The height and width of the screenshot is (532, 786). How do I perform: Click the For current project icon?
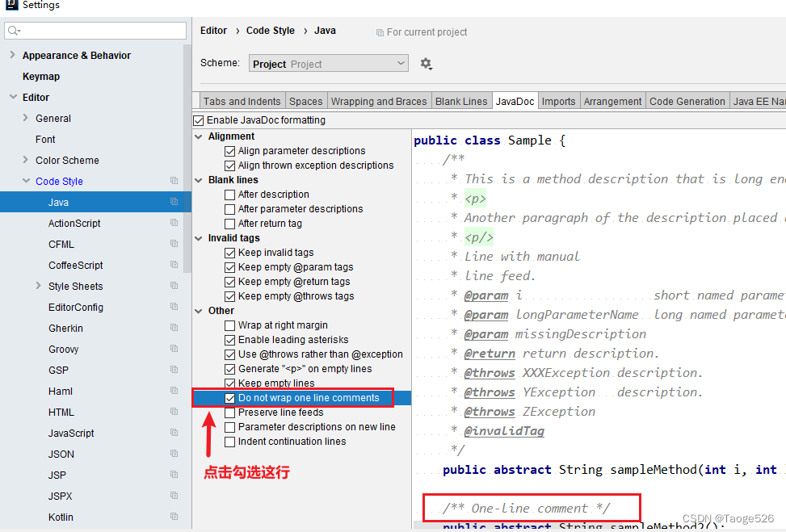(380, 32)
